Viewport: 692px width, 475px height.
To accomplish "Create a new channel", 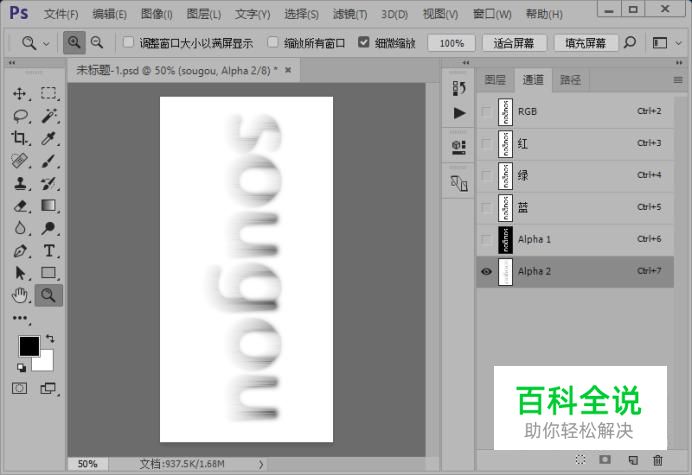I will [x=633, y=460].
